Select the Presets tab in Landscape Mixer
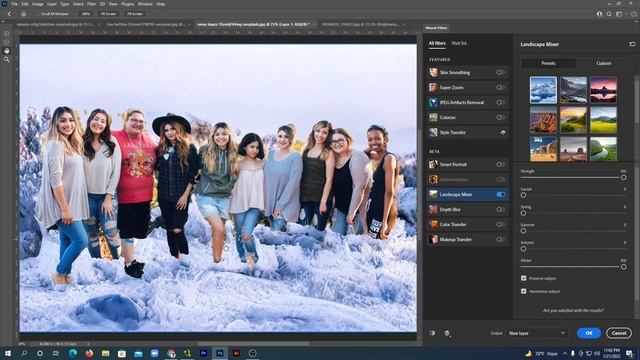This screenshot has height=360, width=640. (548, 63)
